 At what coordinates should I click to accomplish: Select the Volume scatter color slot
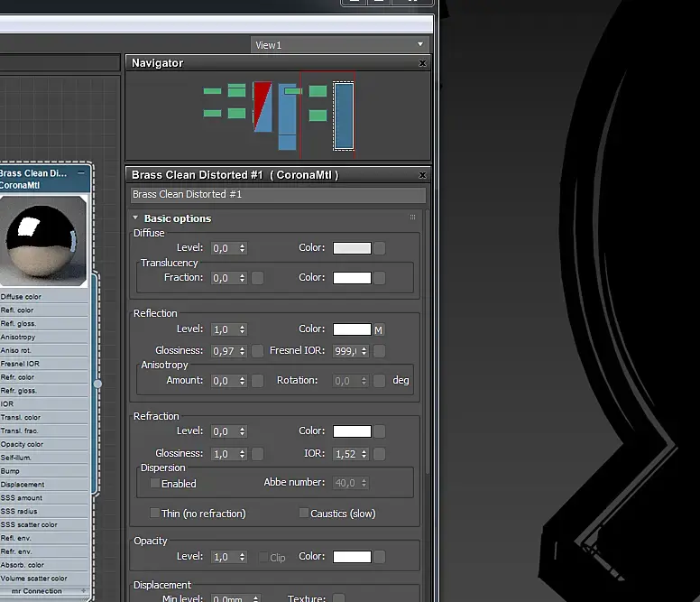43,578
